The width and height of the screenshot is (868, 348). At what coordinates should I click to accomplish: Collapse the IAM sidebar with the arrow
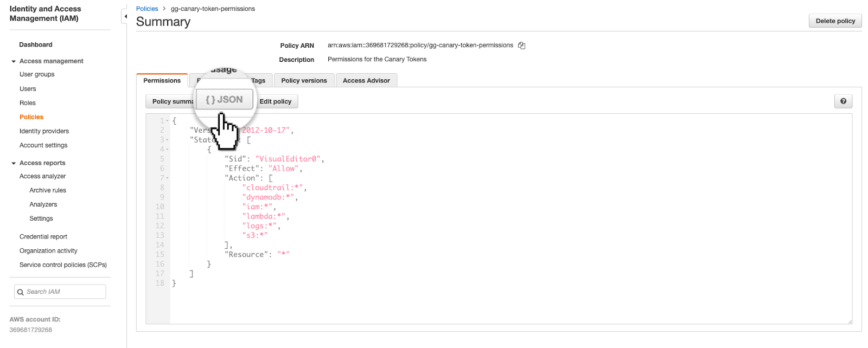pos(125,17)
